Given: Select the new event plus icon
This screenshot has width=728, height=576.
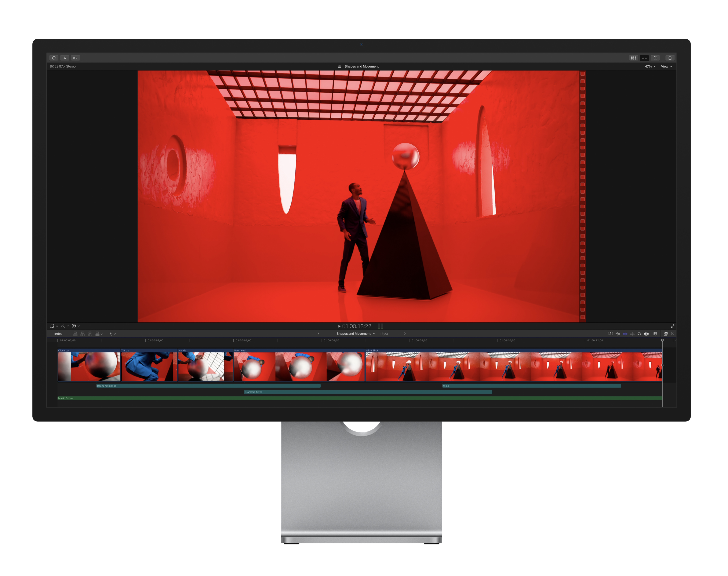Looking at the screenshot, I should click(x=54, y=58).
